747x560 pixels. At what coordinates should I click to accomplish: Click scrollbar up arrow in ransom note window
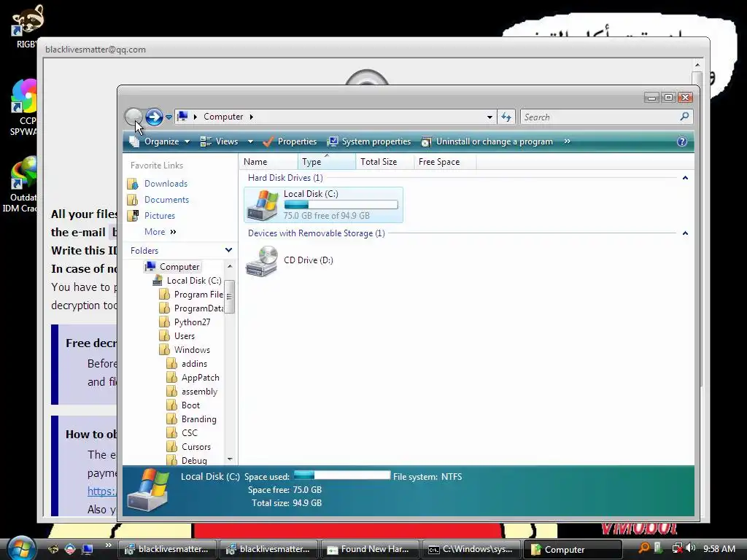click(x=697, y=65)
